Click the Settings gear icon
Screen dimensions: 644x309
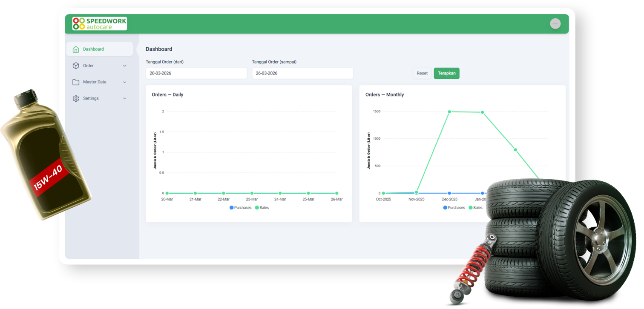(x=76, y=98)
